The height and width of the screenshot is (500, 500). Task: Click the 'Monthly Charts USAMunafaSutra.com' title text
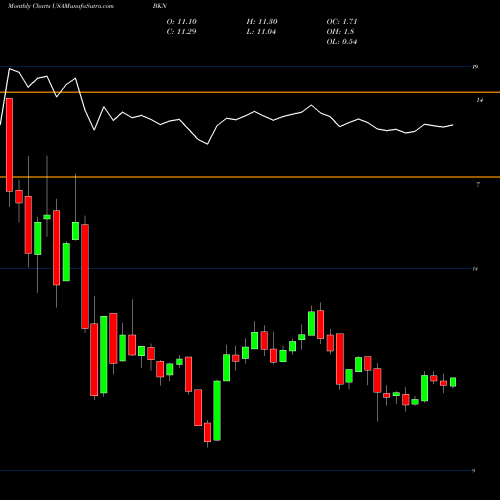[x=61, y=6]
